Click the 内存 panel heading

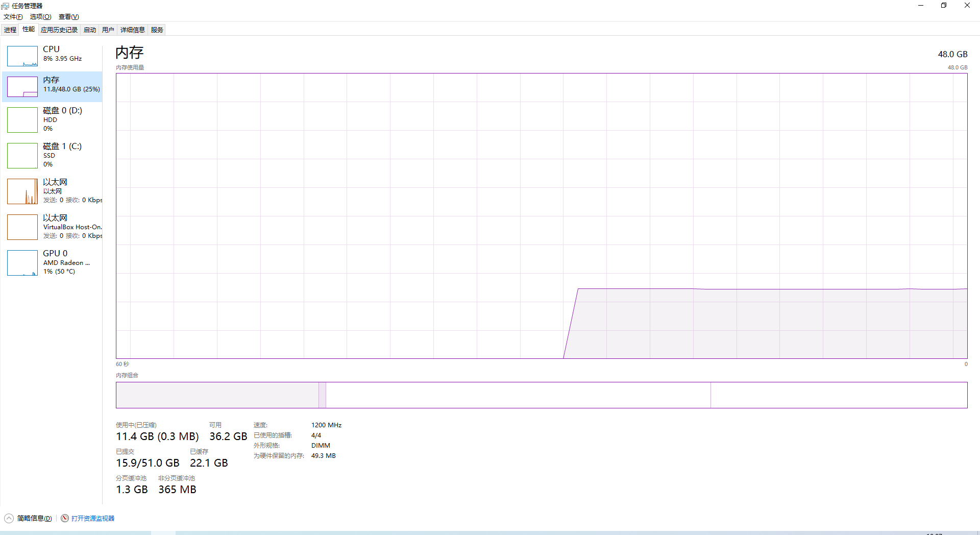[130, 53]
